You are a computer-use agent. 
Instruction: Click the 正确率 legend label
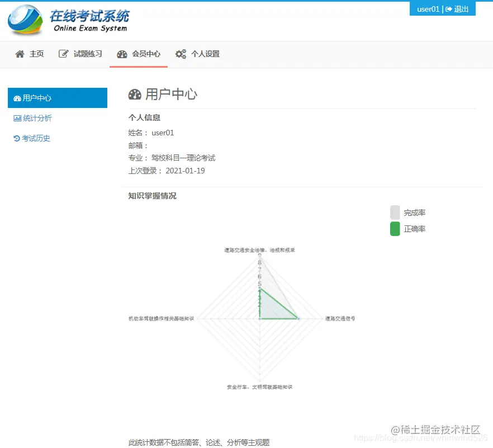click(415, 229)
